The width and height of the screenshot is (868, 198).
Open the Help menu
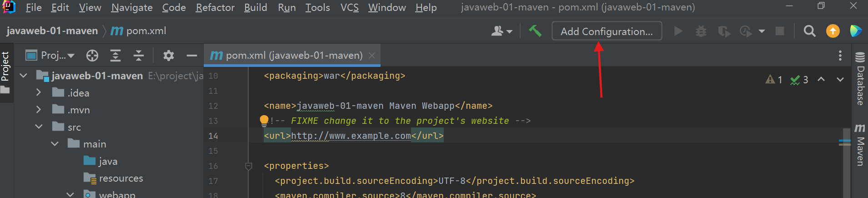coord(426,7)
